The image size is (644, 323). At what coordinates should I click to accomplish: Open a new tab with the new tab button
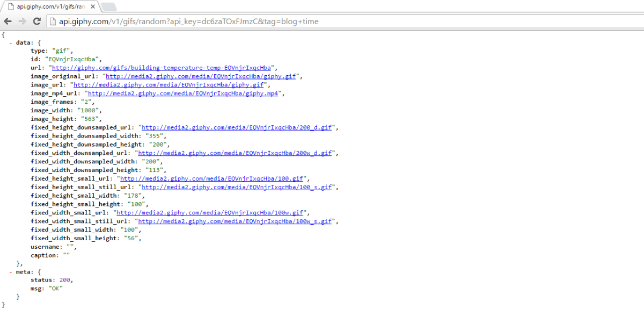108,6
